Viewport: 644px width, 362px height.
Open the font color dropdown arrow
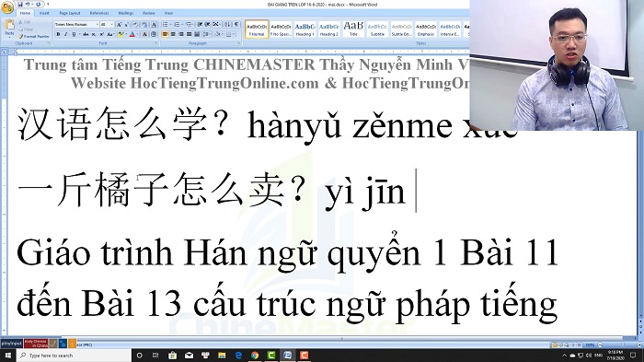pos(137,34)
